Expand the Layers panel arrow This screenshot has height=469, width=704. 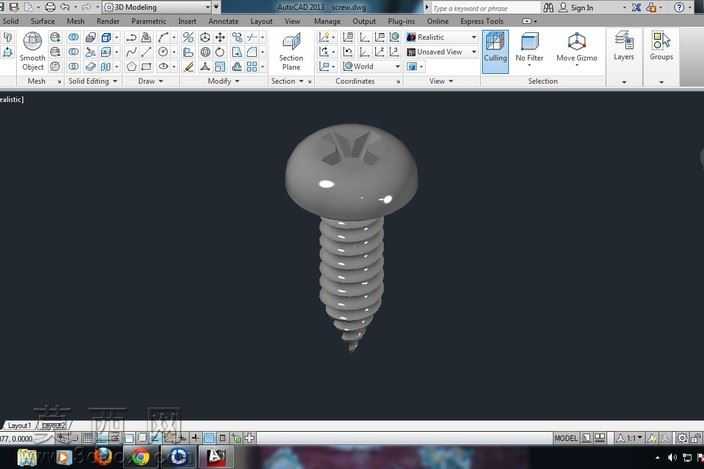point(624,82)
